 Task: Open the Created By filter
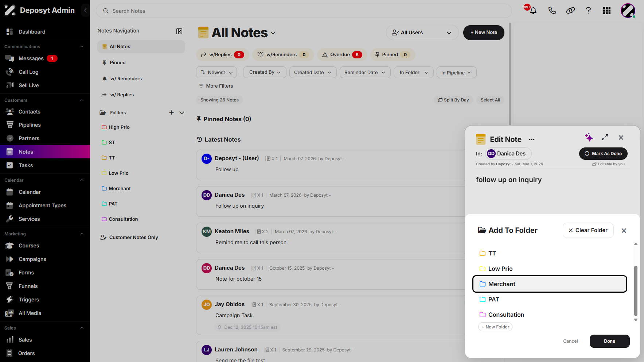click(x=265, y=72)
